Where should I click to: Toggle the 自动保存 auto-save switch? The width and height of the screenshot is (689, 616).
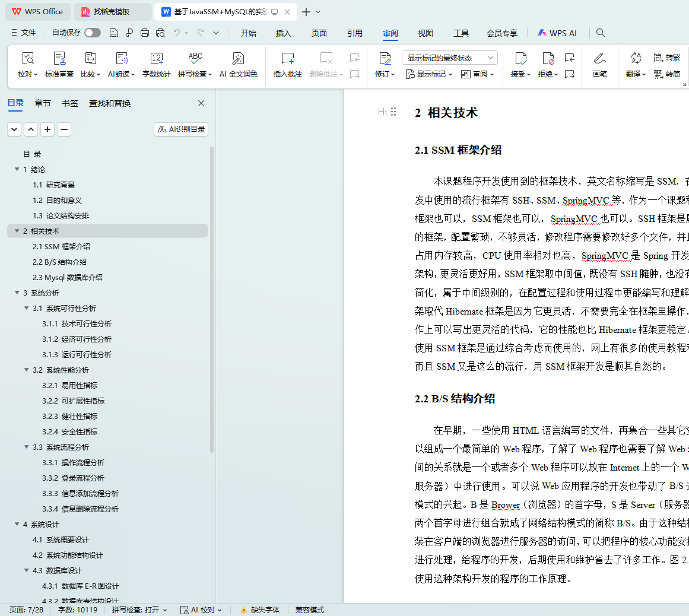[93, 33]
